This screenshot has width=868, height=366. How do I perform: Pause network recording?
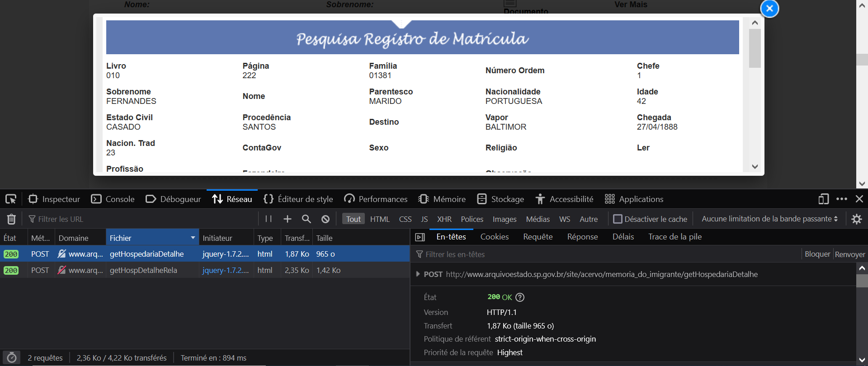click(x=269, y=219)
